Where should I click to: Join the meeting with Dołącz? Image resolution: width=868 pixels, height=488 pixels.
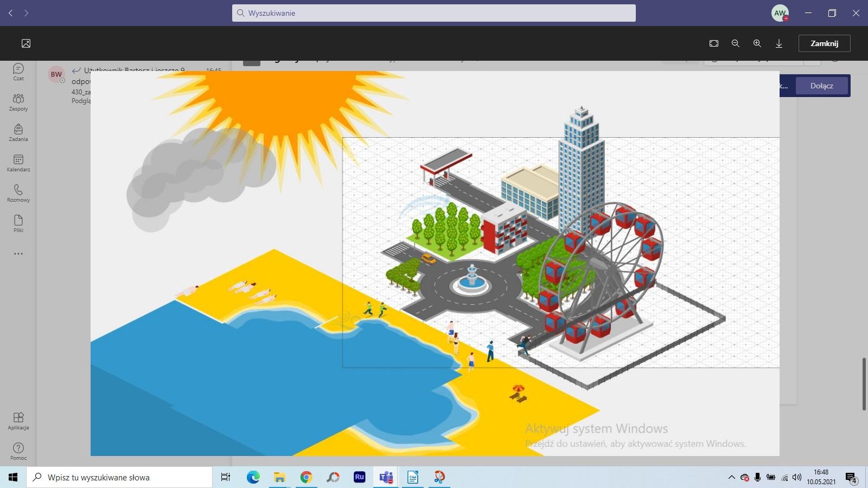(x=821, y=86)
